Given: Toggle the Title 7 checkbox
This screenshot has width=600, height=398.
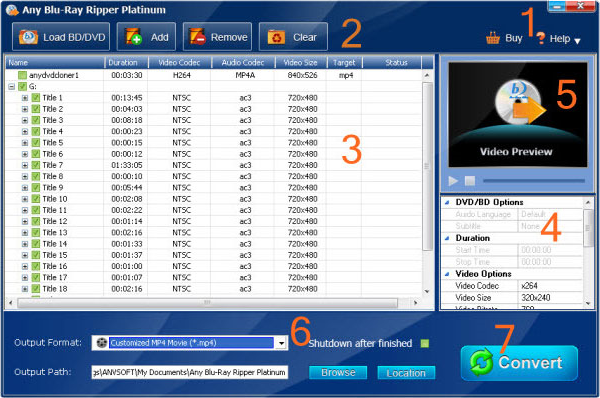Looking at the screenshot, I should (x=36, y=165).
